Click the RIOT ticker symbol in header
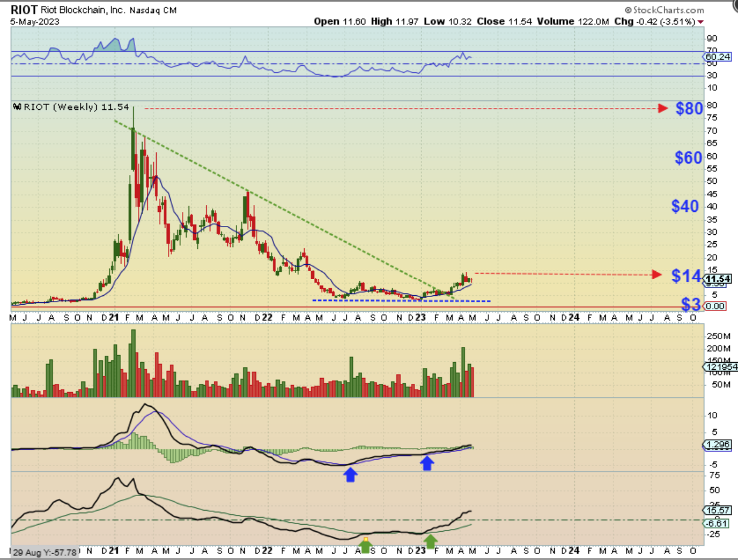The width and height of the screenshot is (738, 560). click(24, 10)
